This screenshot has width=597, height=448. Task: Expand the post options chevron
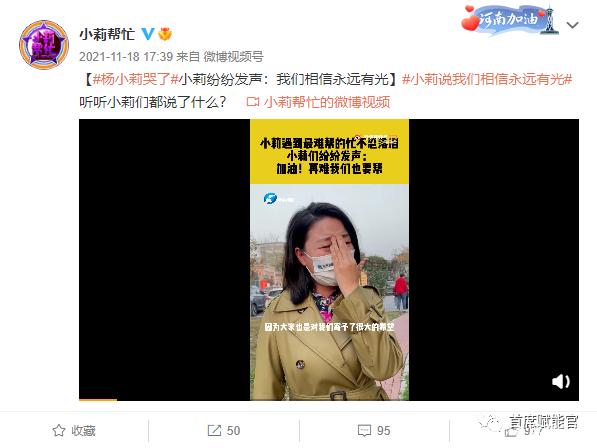coord(573,26)
